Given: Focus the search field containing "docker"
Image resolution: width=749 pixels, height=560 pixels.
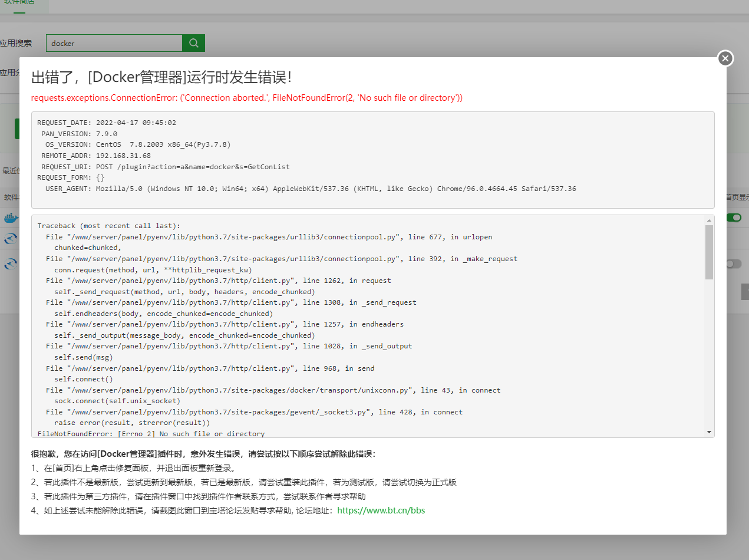Looking at the screenshot, I should 114,43.
